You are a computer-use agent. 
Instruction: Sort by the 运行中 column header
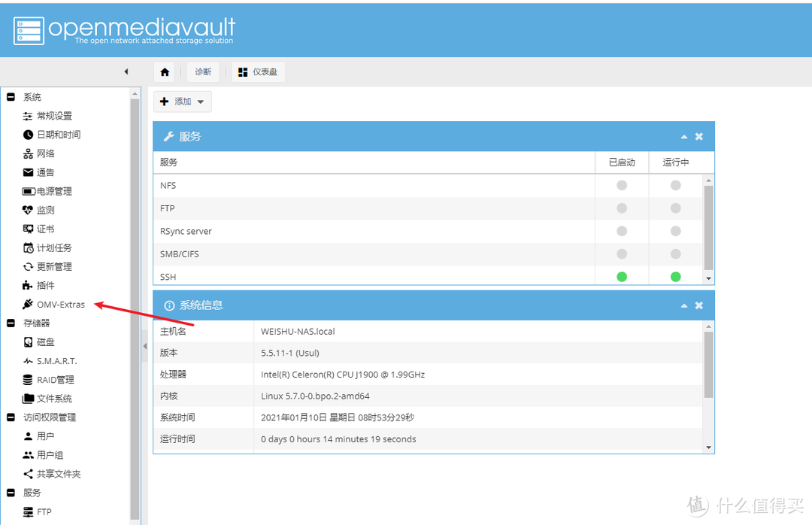point(676,162)
